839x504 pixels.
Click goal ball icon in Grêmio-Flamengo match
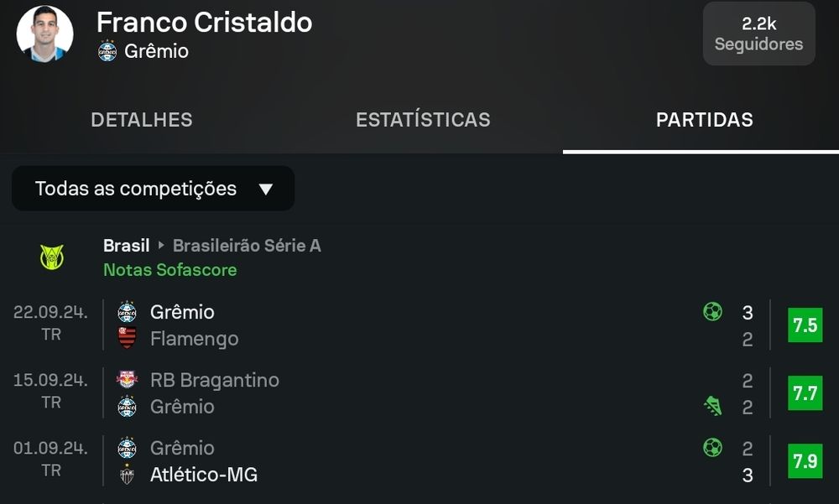click(x=712, y=312)
